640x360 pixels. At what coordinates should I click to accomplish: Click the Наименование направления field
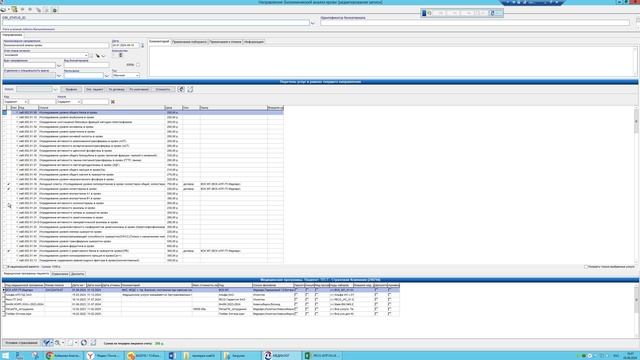(56, 45)
